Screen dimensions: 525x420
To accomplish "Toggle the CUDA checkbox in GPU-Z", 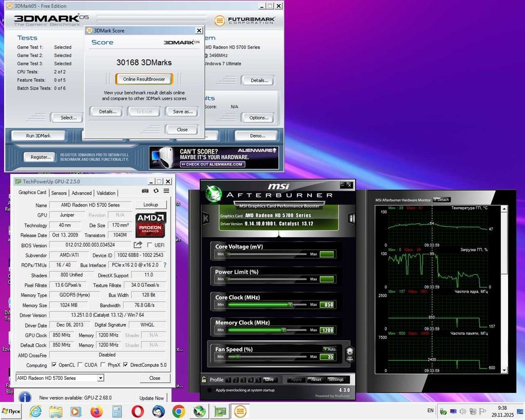I will (x=80, y=365).
